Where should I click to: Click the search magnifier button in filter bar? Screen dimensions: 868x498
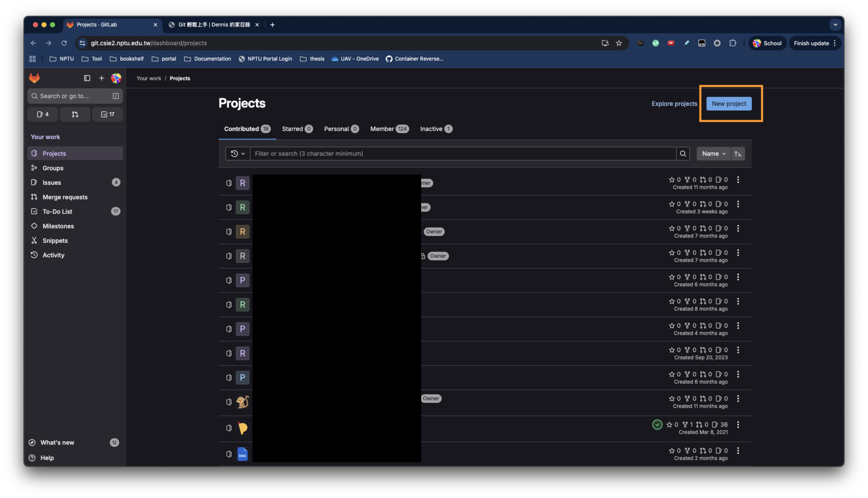[x=683, y=154]
